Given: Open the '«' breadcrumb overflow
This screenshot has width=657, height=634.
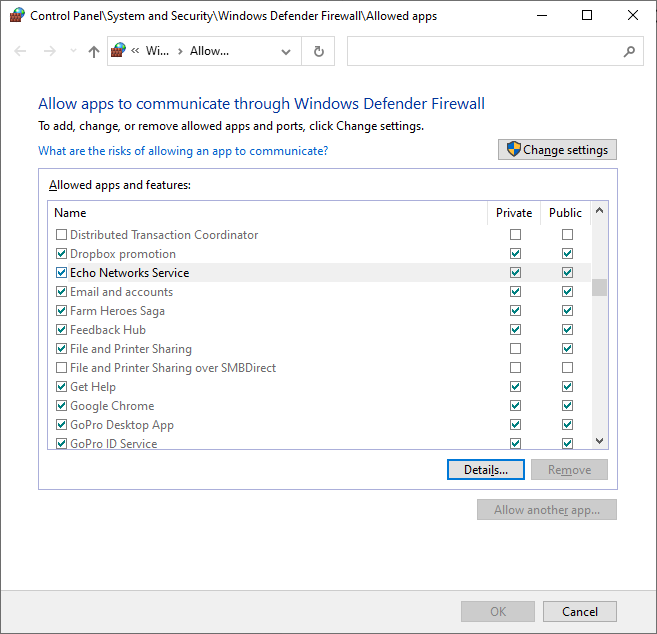Looking at the screenshot, I should (x=135, y=51).
